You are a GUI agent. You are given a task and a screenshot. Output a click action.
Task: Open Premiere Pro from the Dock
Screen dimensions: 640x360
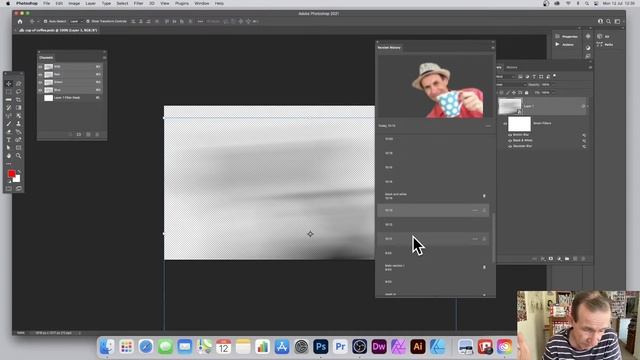[340, 347]
